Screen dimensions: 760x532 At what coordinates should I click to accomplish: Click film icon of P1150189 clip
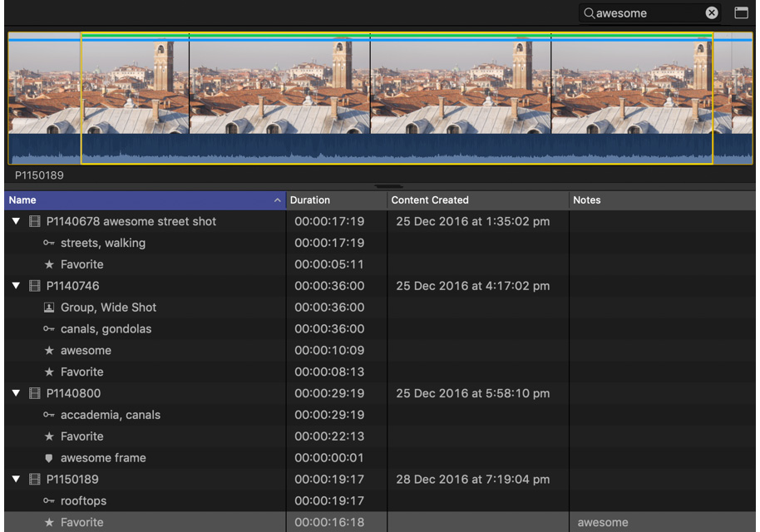[x=34, y=479]
